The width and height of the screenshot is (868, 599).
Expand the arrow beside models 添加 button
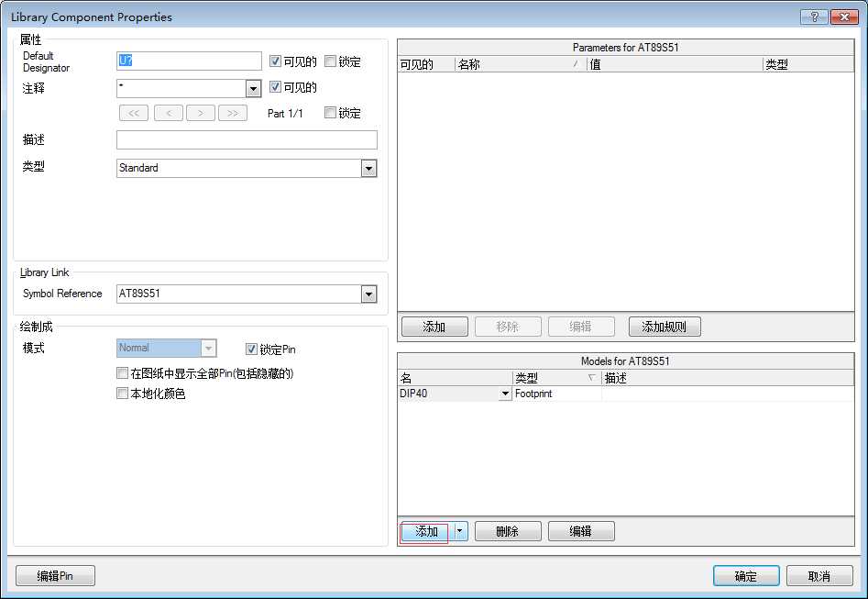[x=460, y=531]
